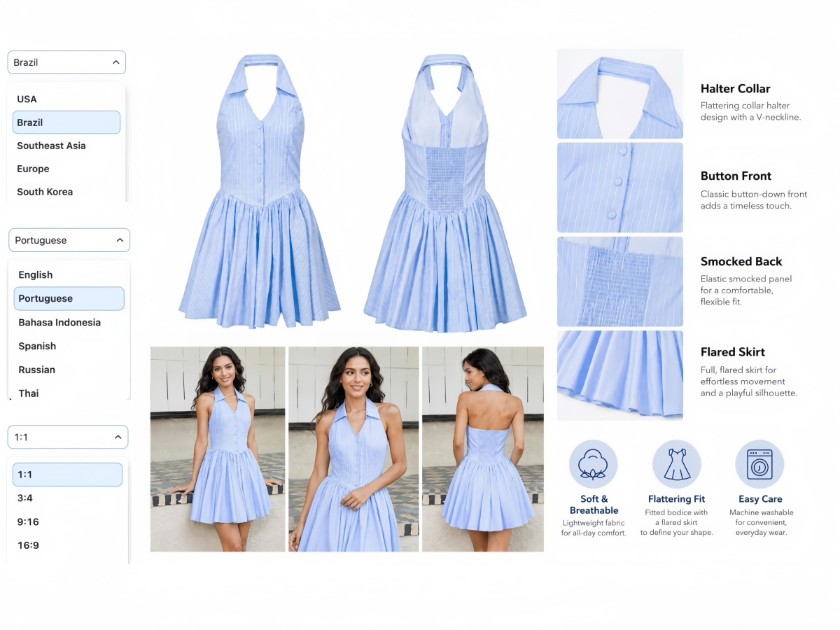Open the Smocked Back detail thumbnail

click(x=620, y=281)
